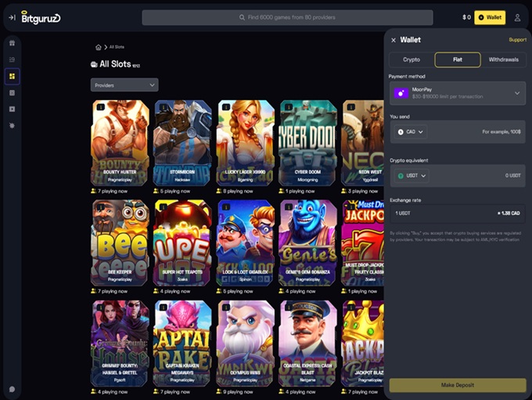Open the chat bubble icon at bottom left
Viewport: 532px width, 400px height.
pyautogui.click(x=12, y=389)
